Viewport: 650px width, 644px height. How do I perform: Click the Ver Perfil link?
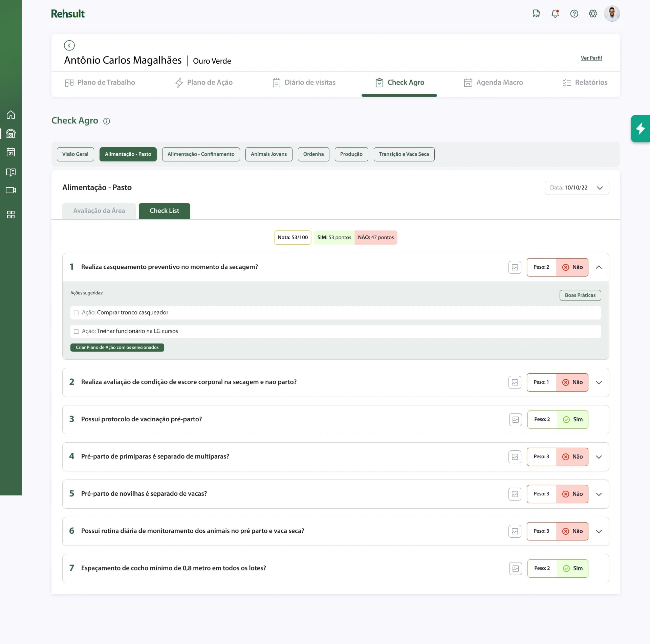[591, 58]
